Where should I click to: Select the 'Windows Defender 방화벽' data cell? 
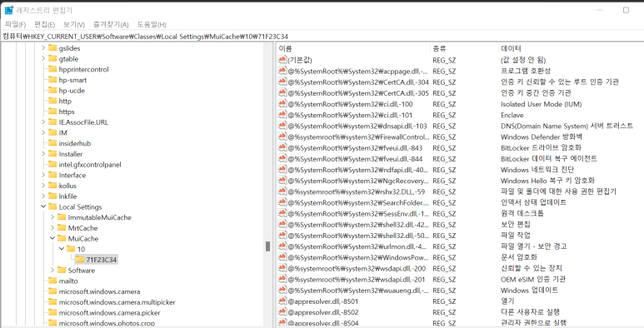point(542,137)
